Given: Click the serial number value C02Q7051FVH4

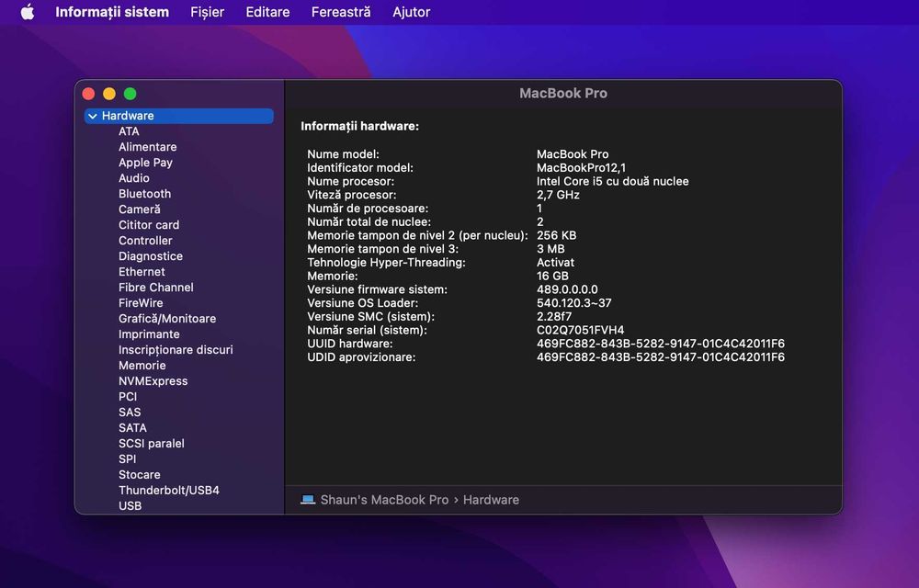Looking at the screenshot, I should pos(580,331).
